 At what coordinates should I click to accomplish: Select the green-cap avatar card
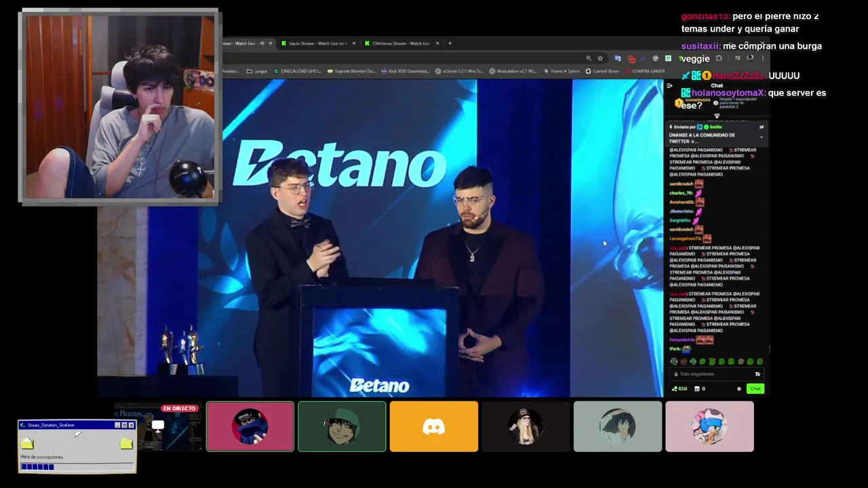(342, 426)
